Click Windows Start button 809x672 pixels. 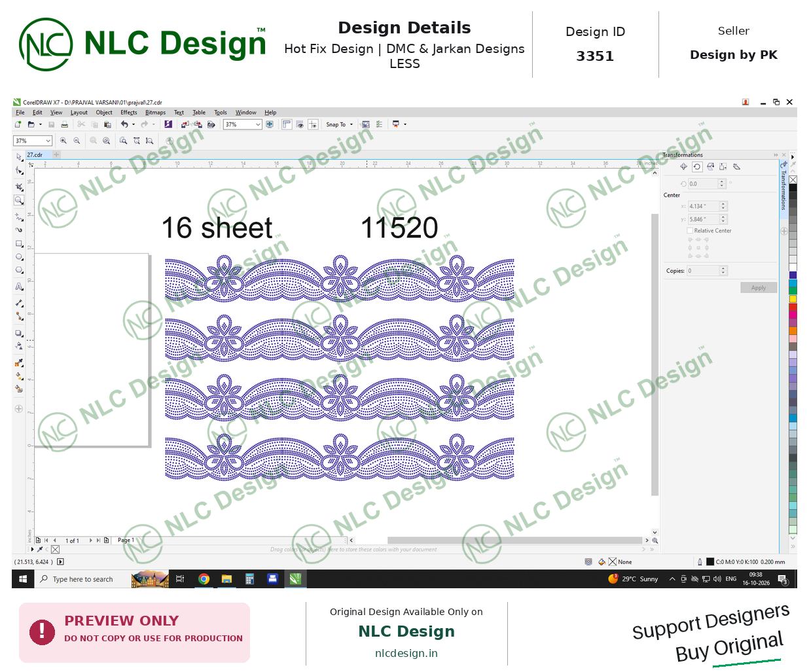click(22, 579)
